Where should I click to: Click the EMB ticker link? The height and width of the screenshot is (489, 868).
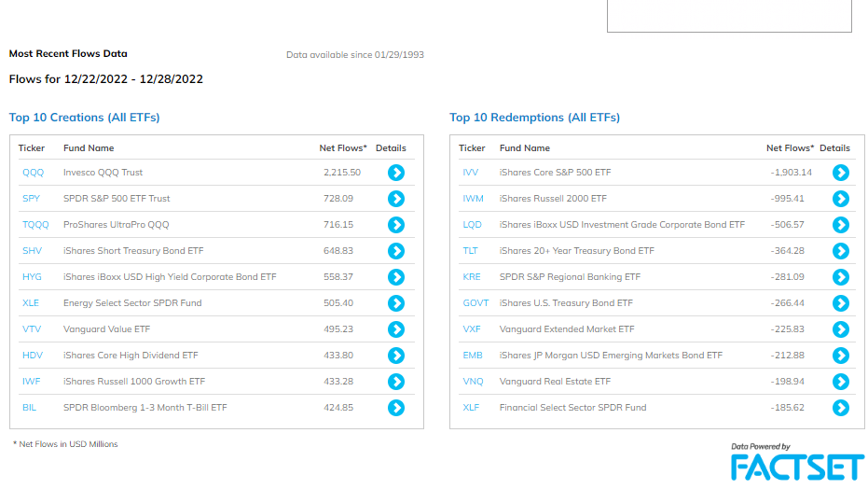point(473,355)
